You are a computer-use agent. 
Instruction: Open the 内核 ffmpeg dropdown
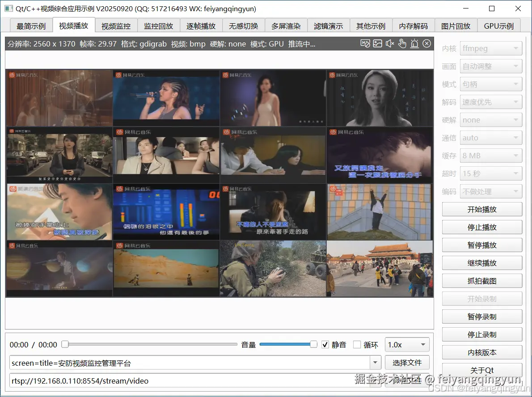coord(491,48)
